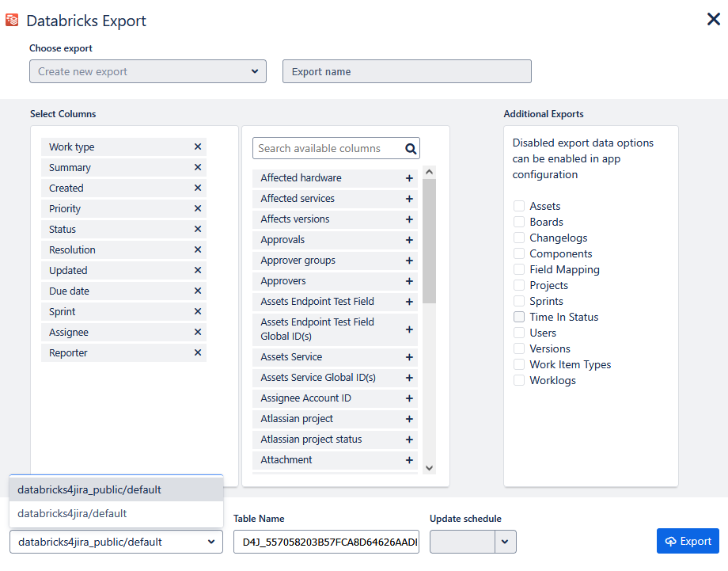Screen dimensions: 728x571
Task: Add the Affected hardware column
Action: click(409, 178)
